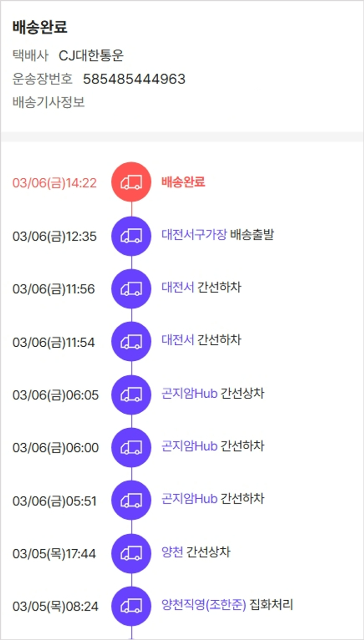364x640 pixels.
Task: Click the 양천직영(조한준) link
Action: click(x=204, y=605)
